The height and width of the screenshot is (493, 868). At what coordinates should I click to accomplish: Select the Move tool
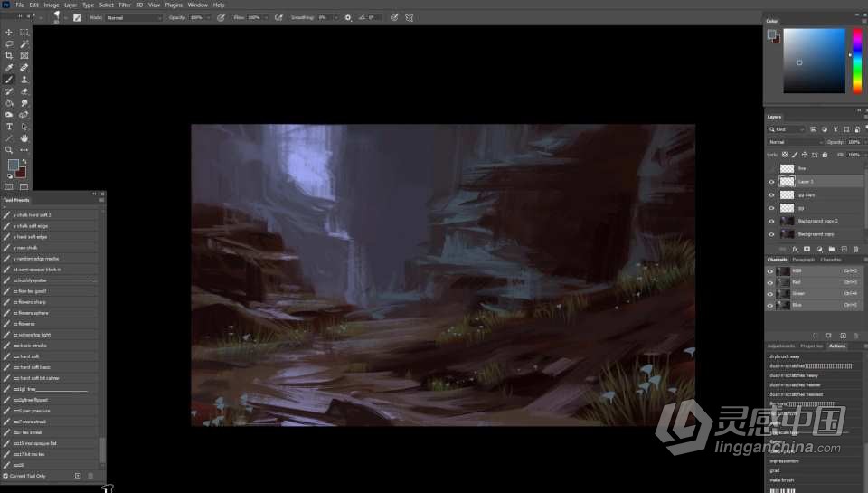(9, 33)
